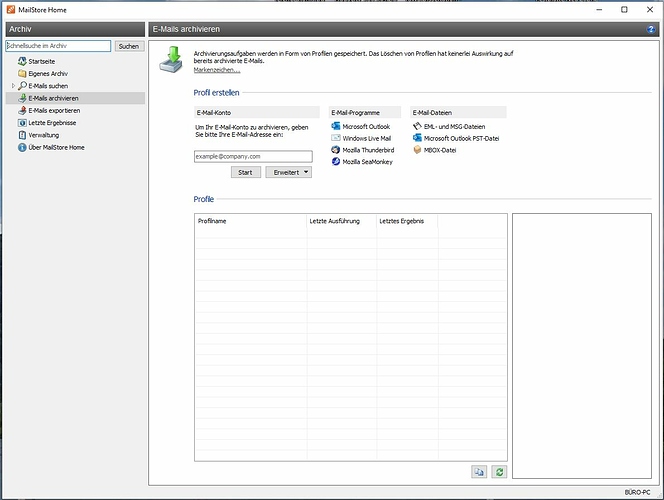
Task: Select Windows Live Mail label
Action: (367, 138)
